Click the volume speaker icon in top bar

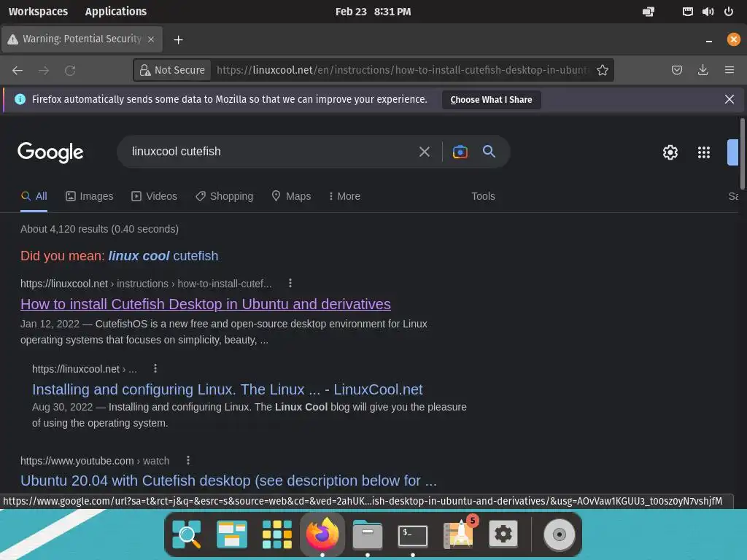click(x=708, y=12)
